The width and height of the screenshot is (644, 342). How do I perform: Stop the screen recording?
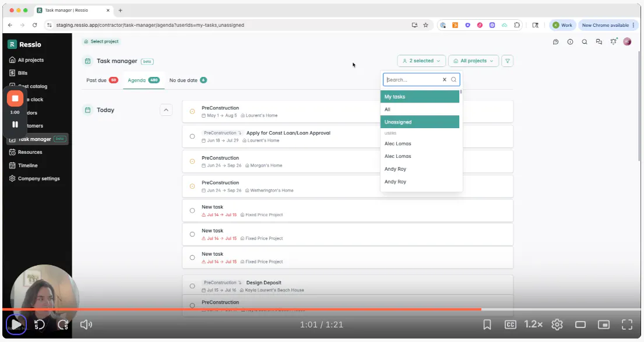[15, 98]
